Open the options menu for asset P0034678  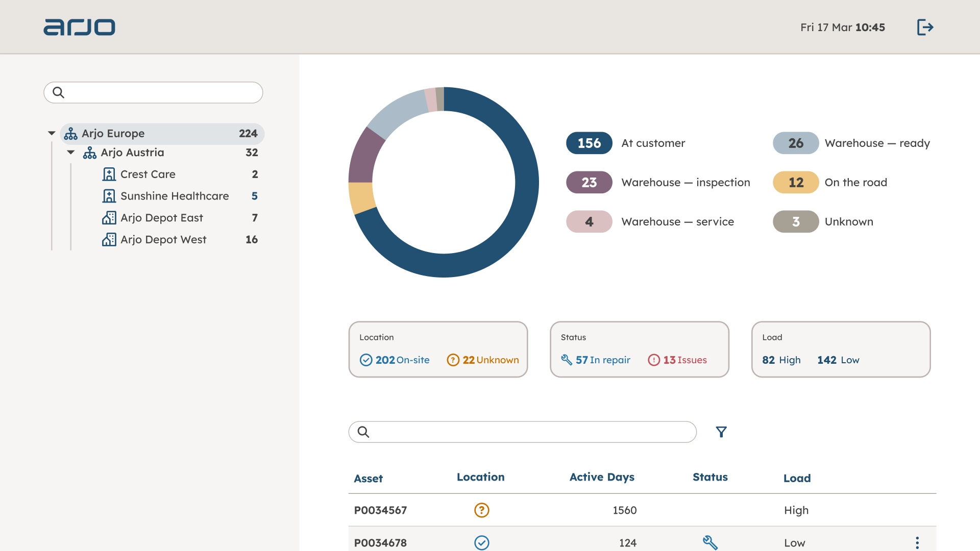917,543
